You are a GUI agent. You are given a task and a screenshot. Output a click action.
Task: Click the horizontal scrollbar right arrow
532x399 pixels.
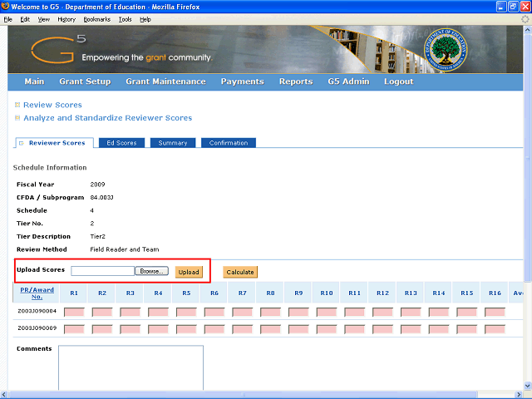519,395
